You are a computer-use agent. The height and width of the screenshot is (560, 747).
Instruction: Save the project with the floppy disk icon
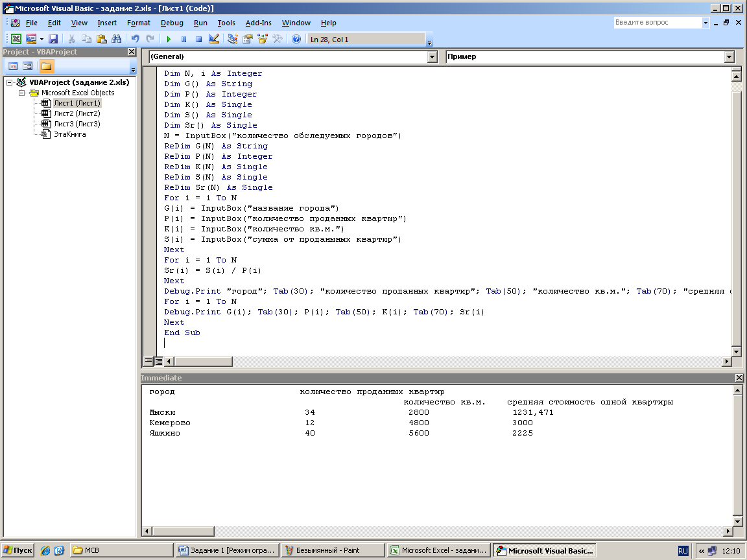tap(53, 40)
